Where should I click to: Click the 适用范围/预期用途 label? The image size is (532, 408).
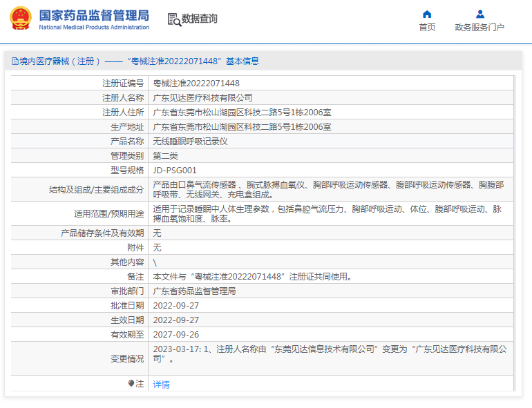pos(109,214)
